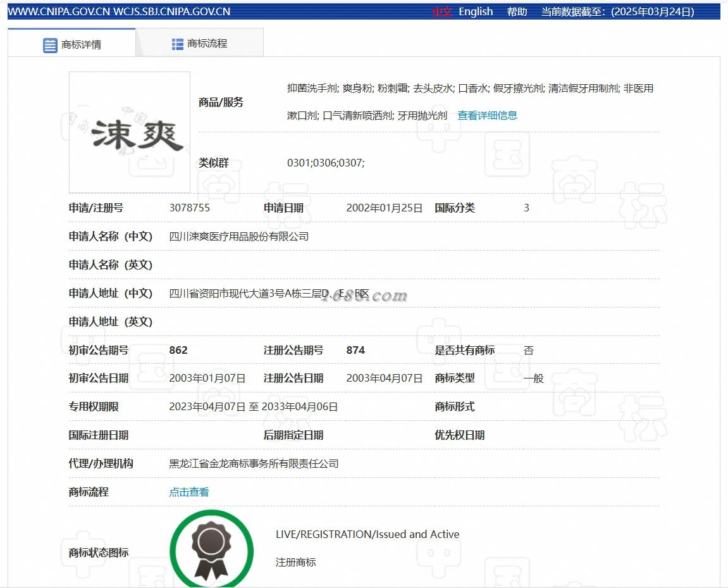Select the 一般 trademark type value
The image size is (728, 588).
[x=533, y=378]
